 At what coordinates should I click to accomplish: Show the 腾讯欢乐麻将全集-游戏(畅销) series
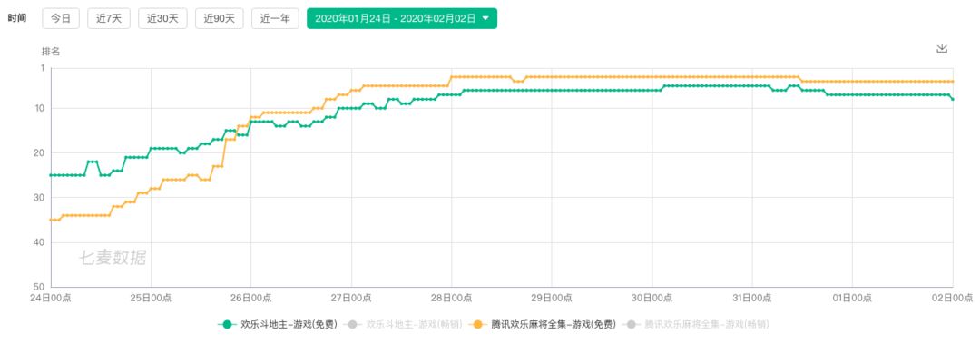pos(706,325)
